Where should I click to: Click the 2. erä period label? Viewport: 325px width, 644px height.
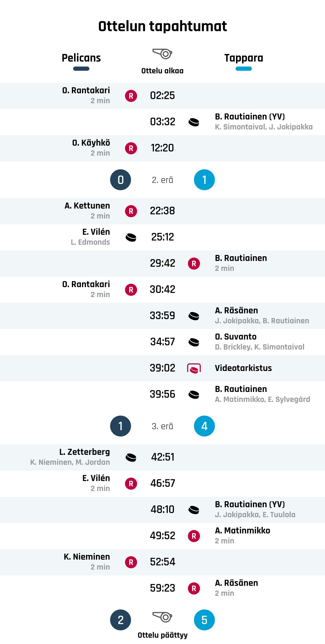(162, 180)
